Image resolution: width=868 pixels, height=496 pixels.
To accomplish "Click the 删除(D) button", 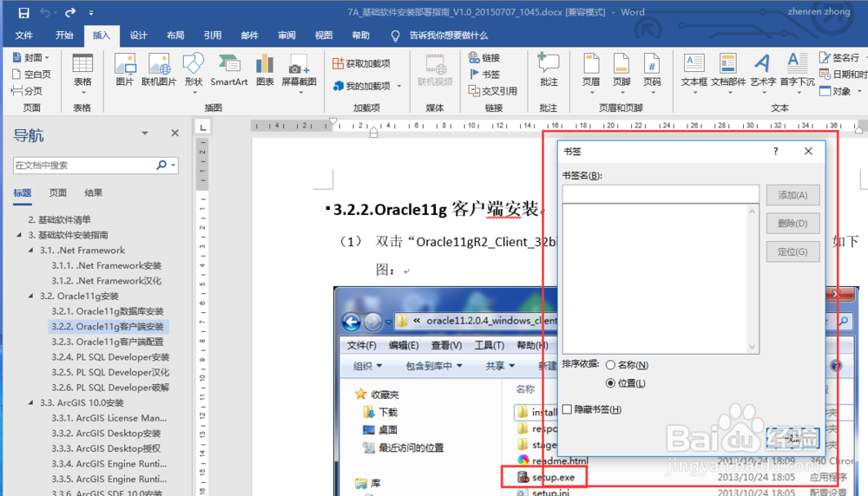I will [792, 224].
